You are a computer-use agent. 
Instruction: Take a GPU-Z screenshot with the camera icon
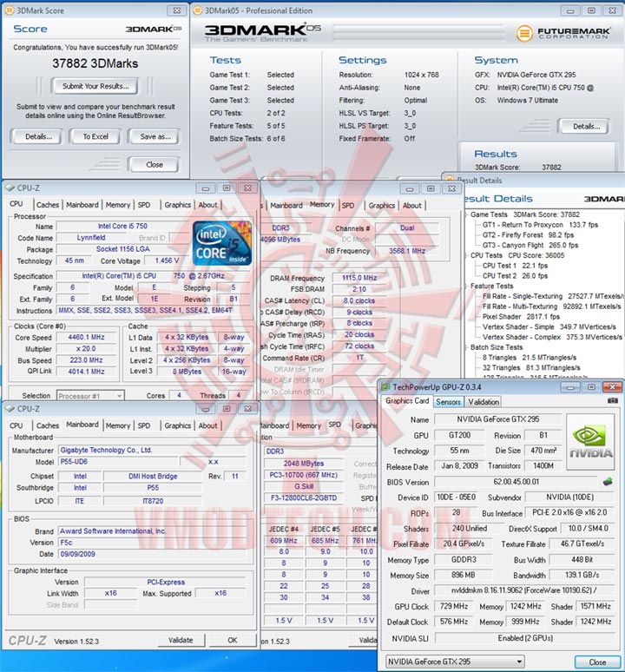613,401
